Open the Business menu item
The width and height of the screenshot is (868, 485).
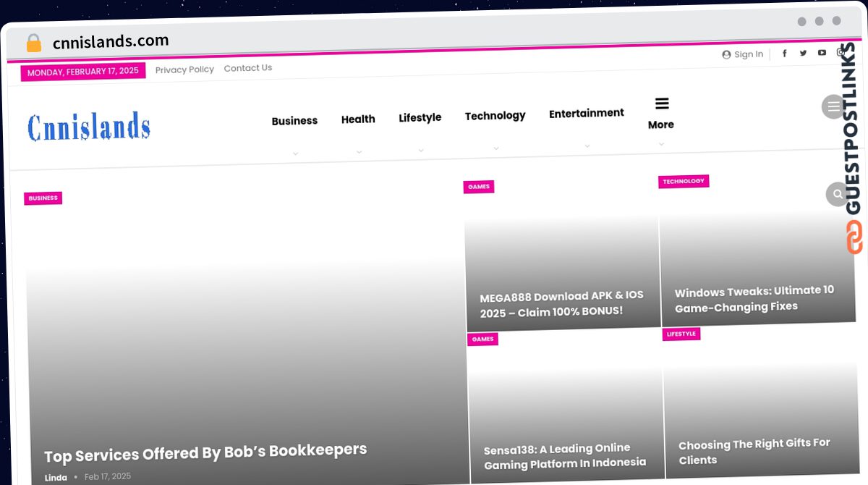point(294,121)
